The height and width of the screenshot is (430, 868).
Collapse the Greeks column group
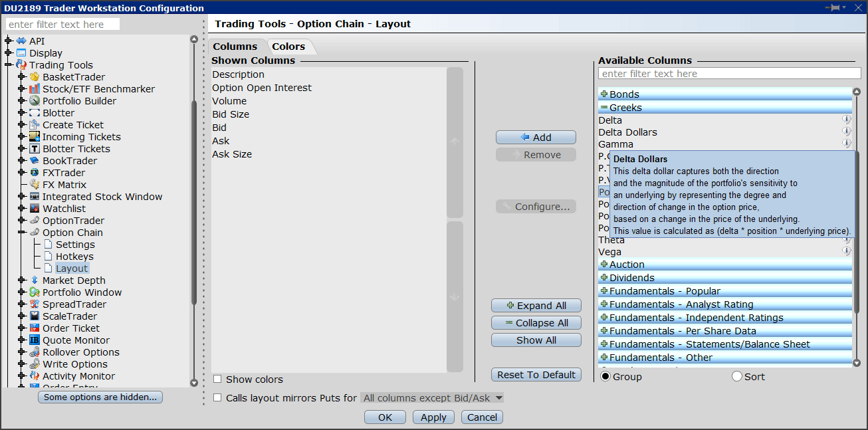pyautogui.click(x=604, y=108)
